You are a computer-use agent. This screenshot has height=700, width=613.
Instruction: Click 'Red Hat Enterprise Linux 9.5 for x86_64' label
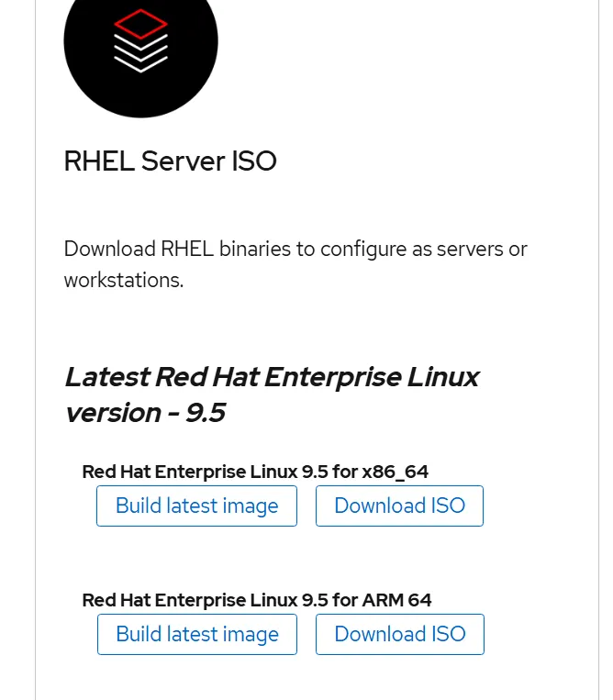click(255, 472)
